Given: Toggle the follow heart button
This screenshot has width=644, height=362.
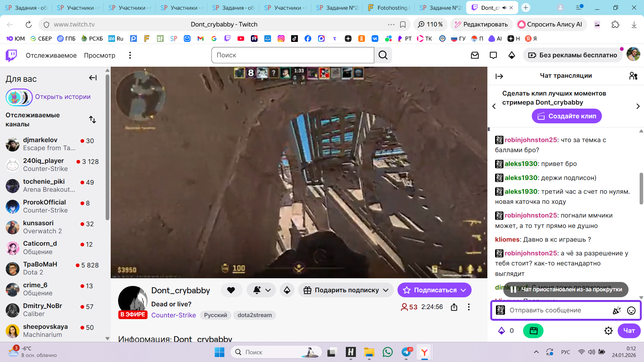Looking at the screenshot, I should pyautogui.click(x=231, y=290).
